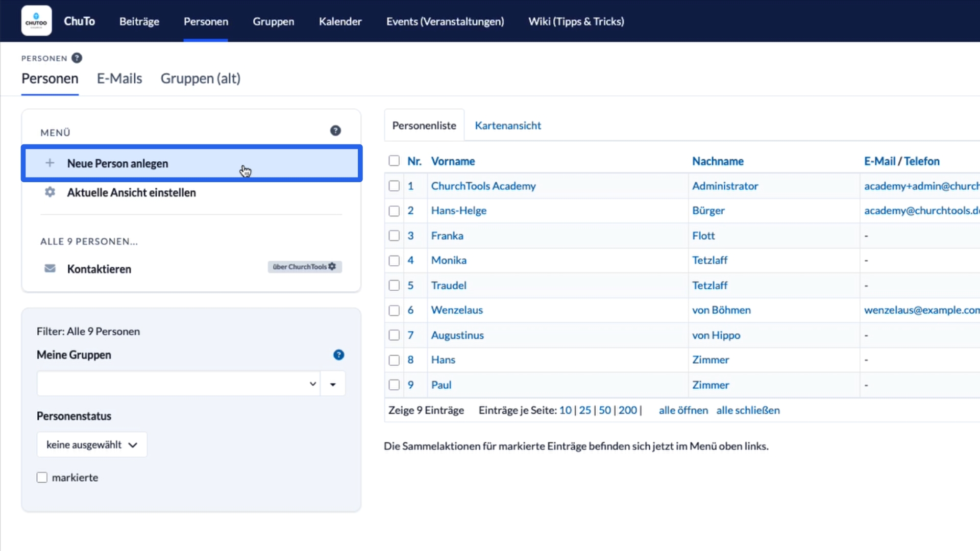The width and height of the screenshot is (980, 551).
Task: Sort by the Nachname column header
Action: [718, 161]
